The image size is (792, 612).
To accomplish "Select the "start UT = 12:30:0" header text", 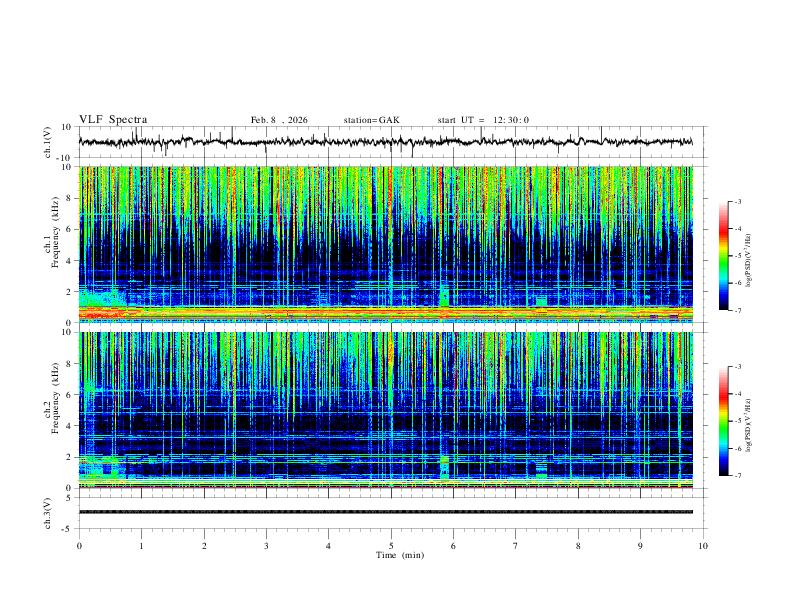I will [483, 120].
